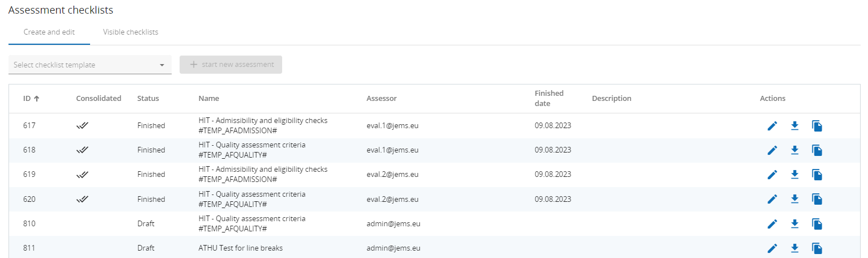Click Draft status in row 810
The height and width of the screenshot is (258, 868).
click(146, 224)
